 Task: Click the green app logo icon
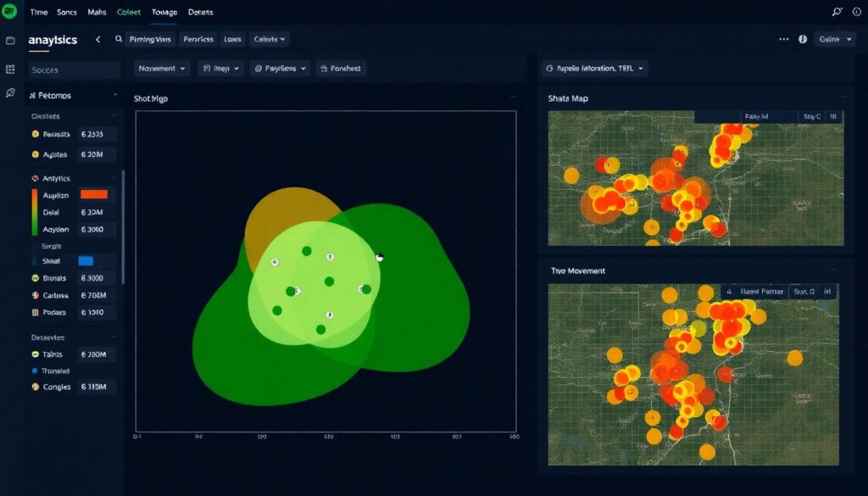[10, 12]
